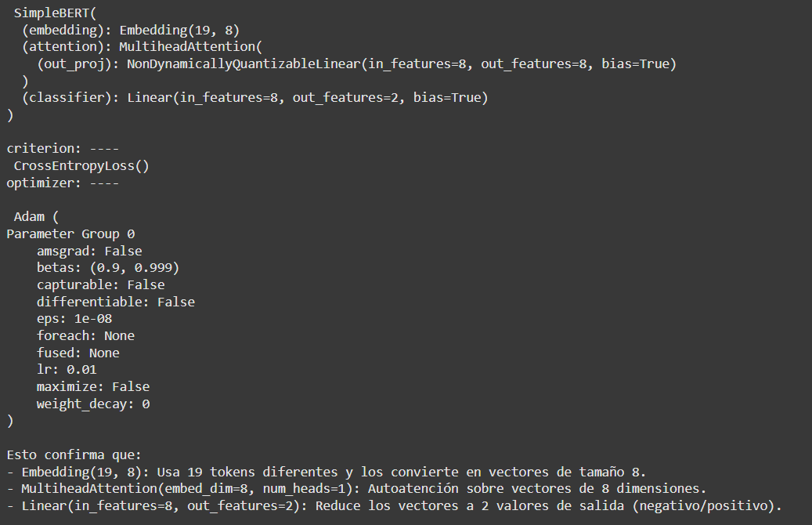Click the 'optimizer: ----' label

pyautogui.click(x=63, y=183)
